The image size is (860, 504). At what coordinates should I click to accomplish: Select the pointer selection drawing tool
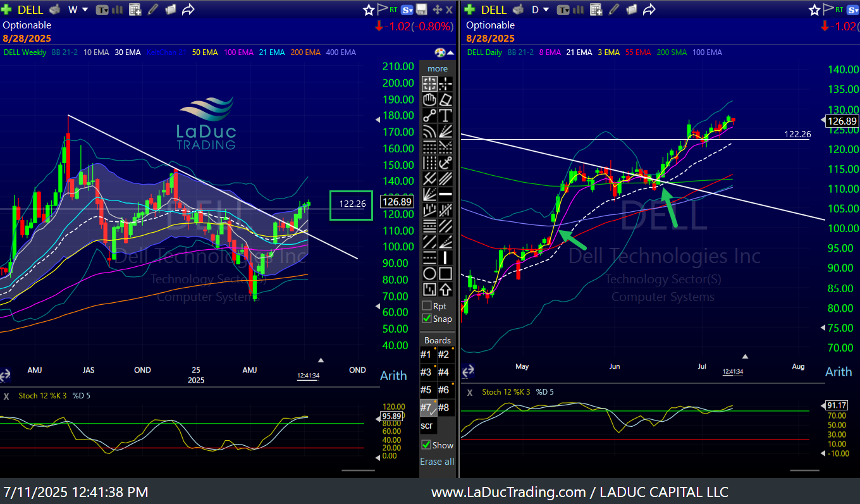pos(429,83)
